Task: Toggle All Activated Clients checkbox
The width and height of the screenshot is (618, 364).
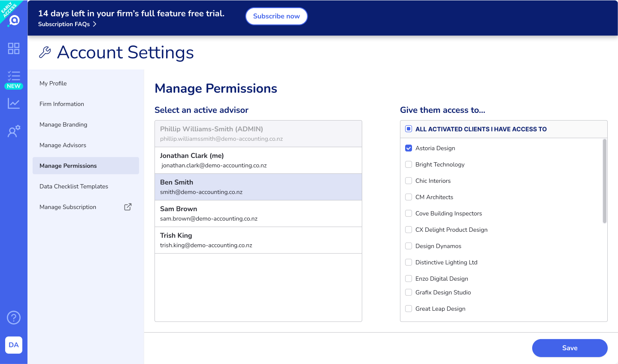Action: click(409, 129)
